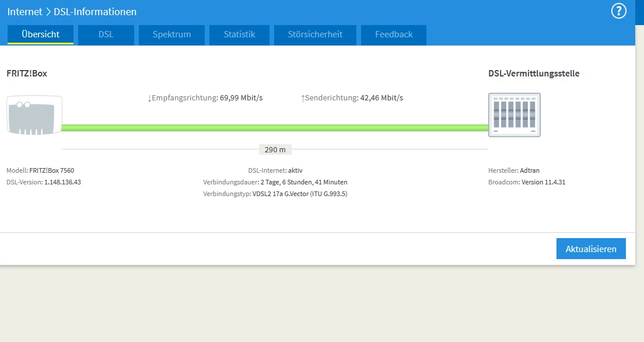Switch to the Statistik tab

239,34
